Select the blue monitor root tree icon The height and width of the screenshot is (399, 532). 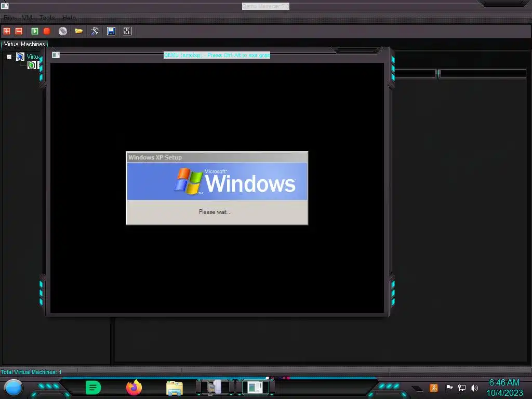tap(20, 56)
